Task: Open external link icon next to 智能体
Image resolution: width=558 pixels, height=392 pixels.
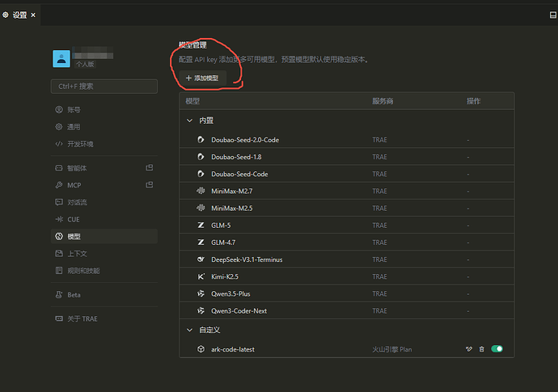Action: [x=150, y=167]
